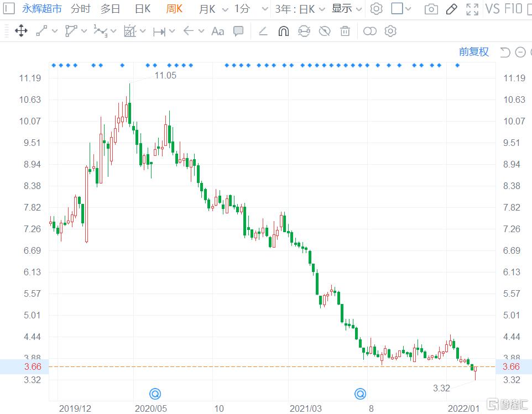532x414 pixels.
Task: Expand measurement tool dropdown arrow
Action: [143, 31]
